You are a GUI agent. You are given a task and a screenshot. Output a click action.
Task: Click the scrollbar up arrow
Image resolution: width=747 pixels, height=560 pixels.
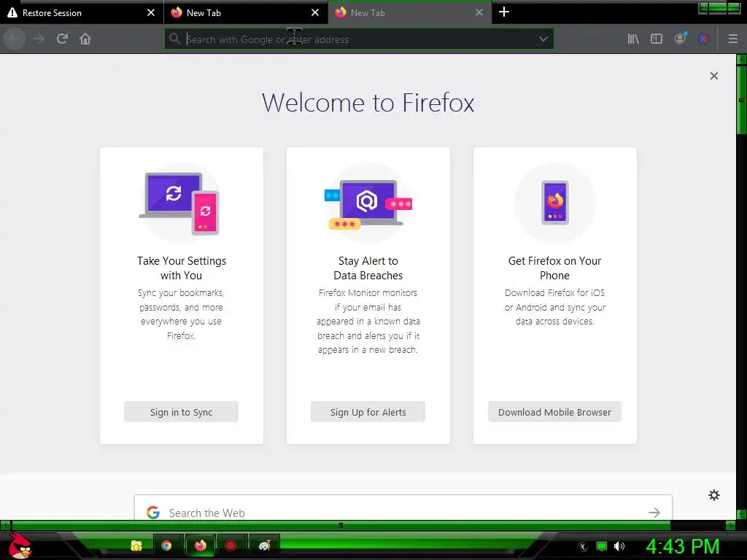pos(741,59)
